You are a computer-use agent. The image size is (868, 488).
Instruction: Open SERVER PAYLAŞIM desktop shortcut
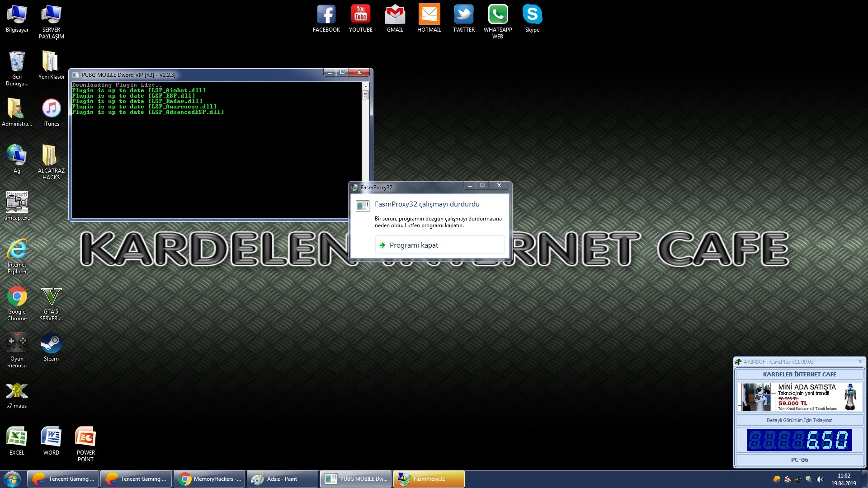[x=51, y=22]
